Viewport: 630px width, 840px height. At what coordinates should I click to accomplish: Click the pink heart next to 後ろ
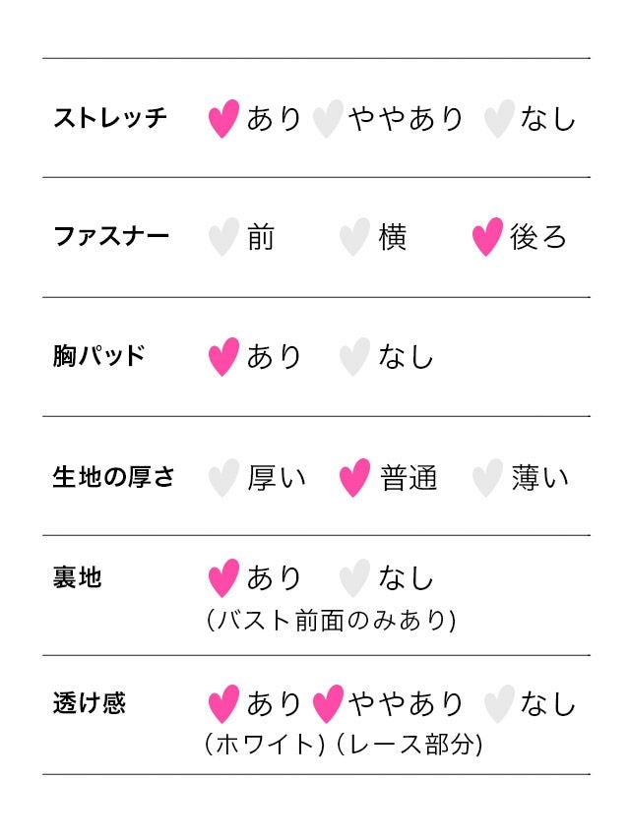(487, 237)
